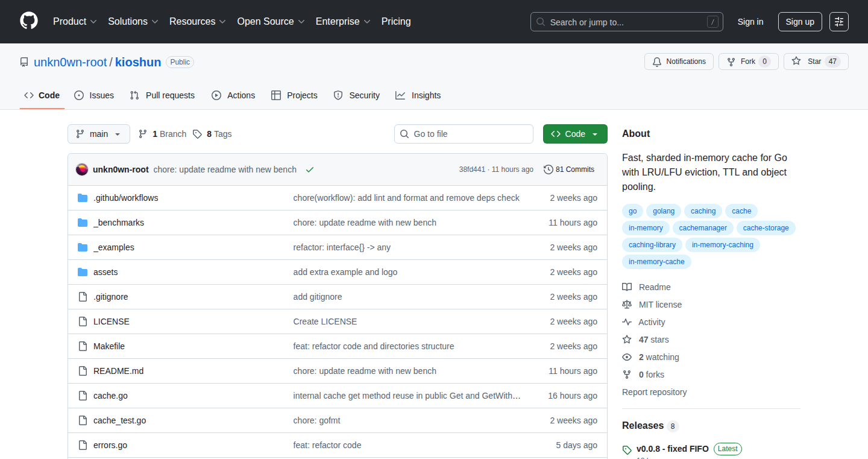This screenshot has width=868, height=459.
Task: Open commit hash 38fd441
Action: [x=472, y=169]
